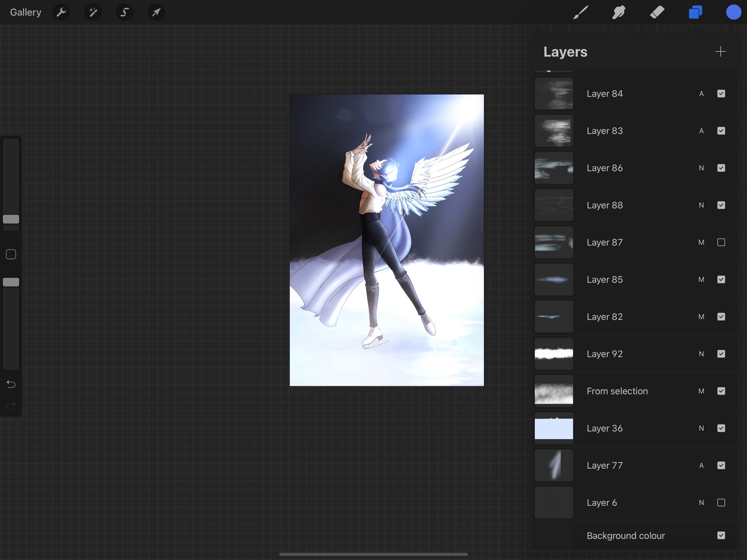Open blend mode N on Layer 92
747x560 pixels.
(x=701, y=354)
